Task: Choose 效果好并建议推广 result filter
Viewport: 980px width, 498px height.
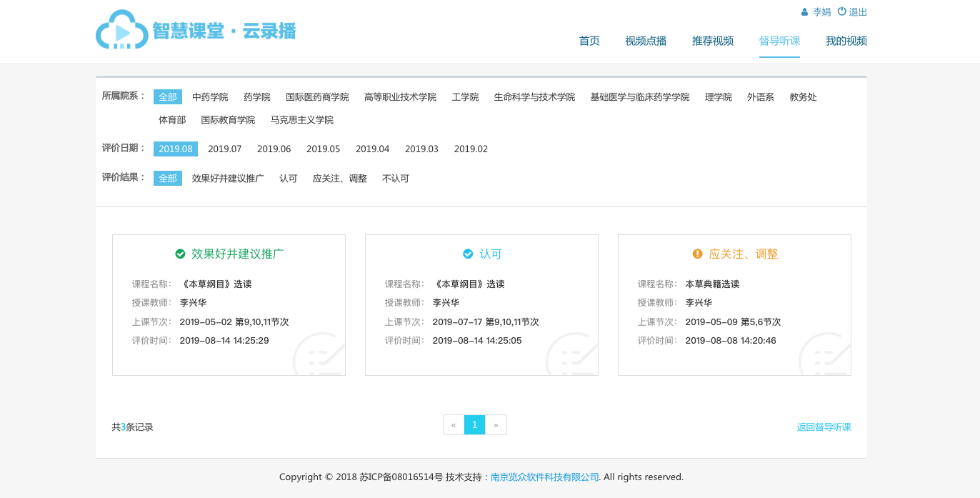Action: [x=228, y=179]
